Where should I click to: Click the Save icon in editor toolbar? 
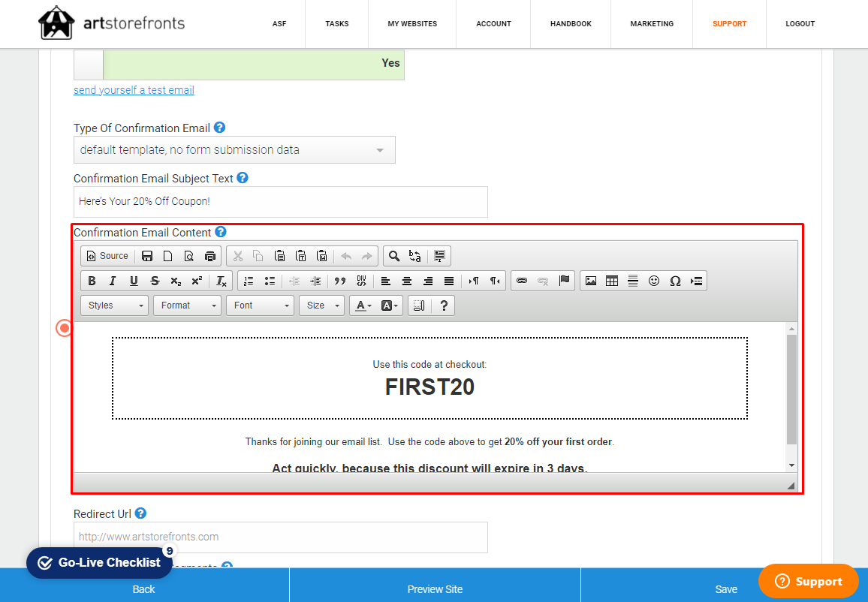coord(147,256)
